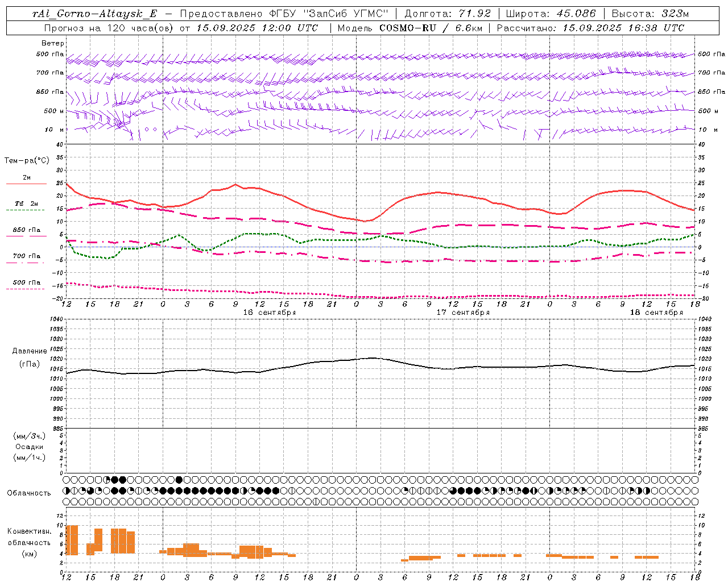This screenshot has height=582, width=728.
Task: Click the 17 сентября date label
Action: [463, 312]
